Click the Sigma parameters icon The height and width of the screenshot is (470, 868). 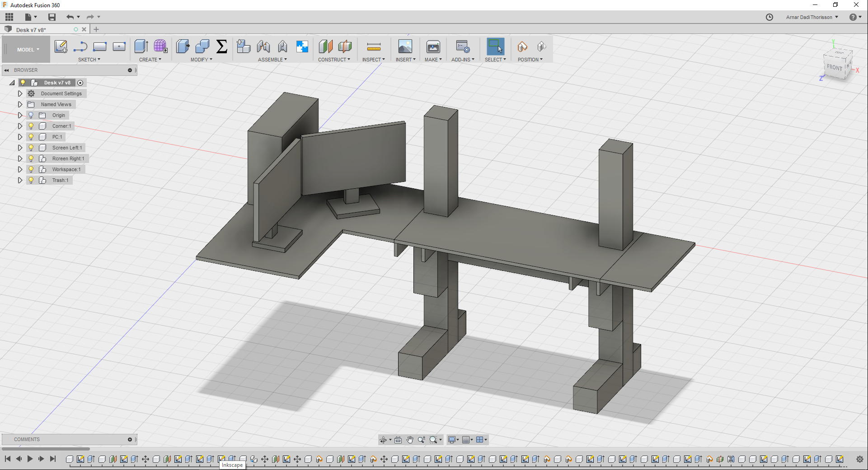point(221,47)
